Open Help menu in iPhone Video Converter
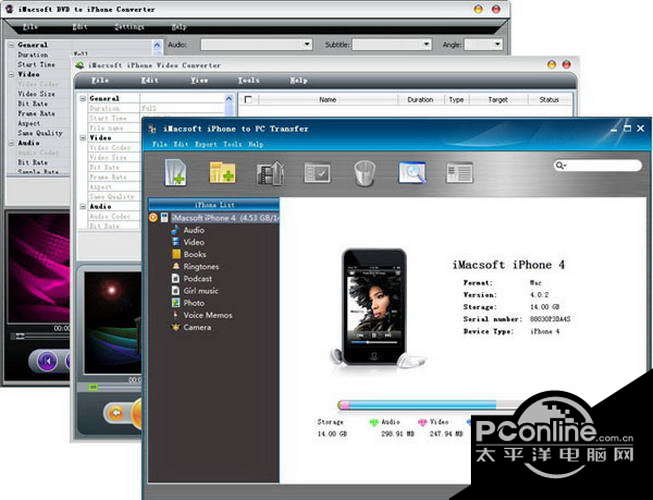 pos(299,80)
